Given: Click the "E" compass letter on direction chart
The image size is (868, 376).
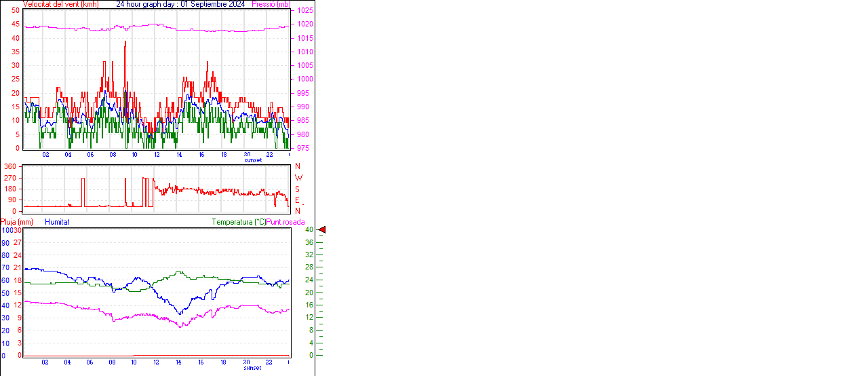Looking at the screenshot, I should [297, 200].
